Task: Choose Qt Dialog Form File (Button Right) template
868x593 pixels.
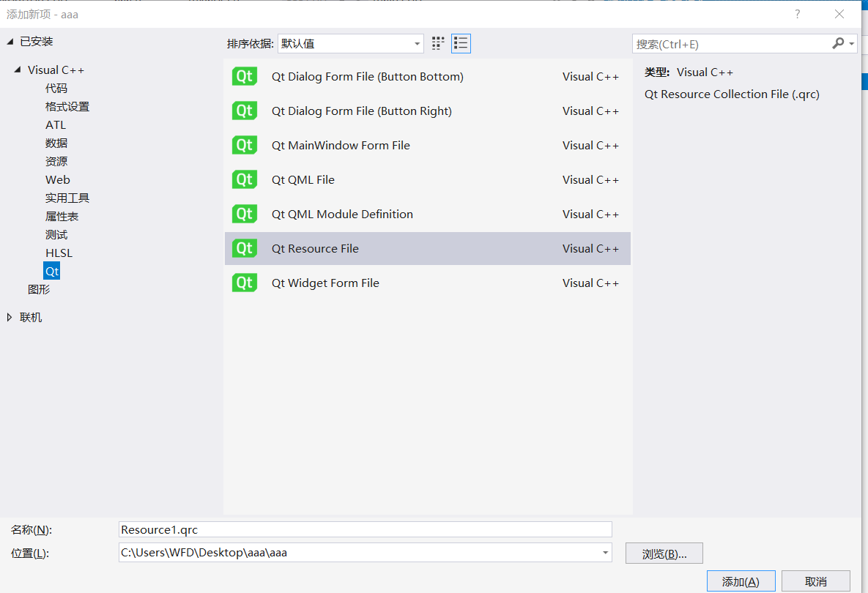Action: point(427,111)
